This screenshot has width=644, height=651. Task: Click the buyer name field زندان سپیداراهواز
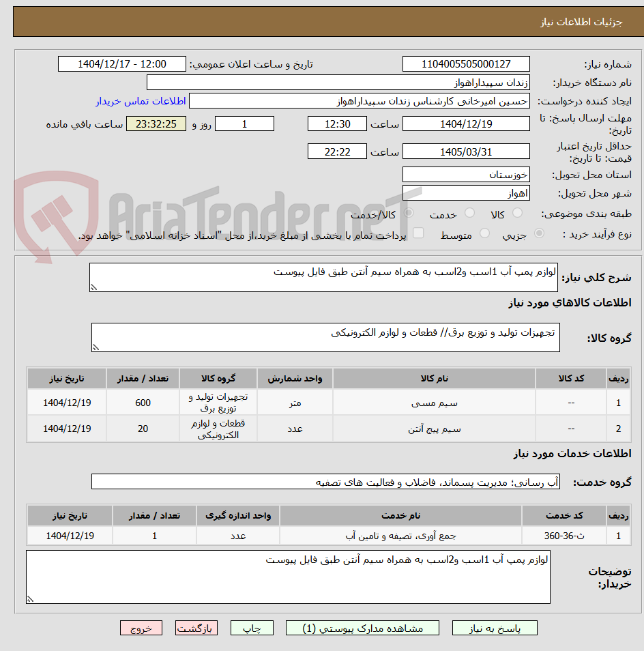click(338, 83)
